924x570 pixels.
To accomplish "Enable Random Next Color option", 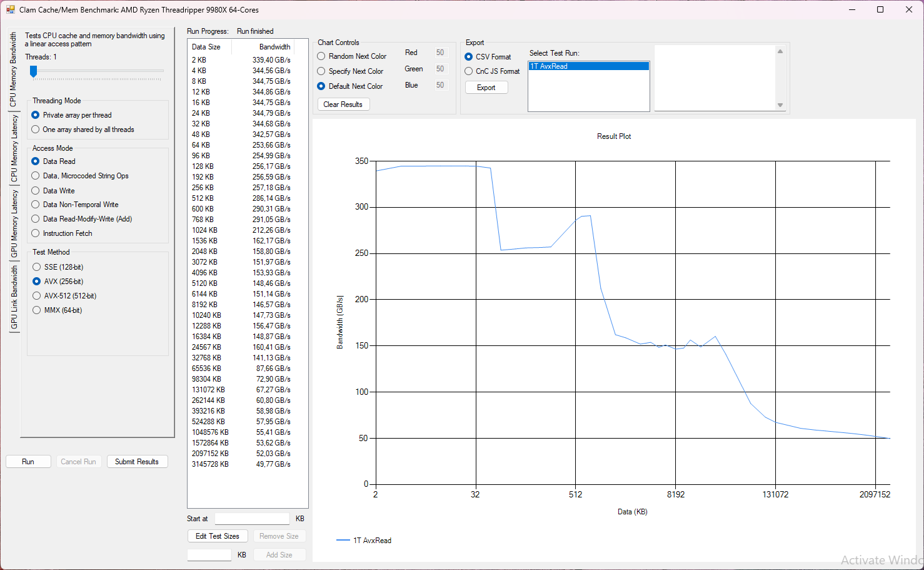I will pos(352,56).
